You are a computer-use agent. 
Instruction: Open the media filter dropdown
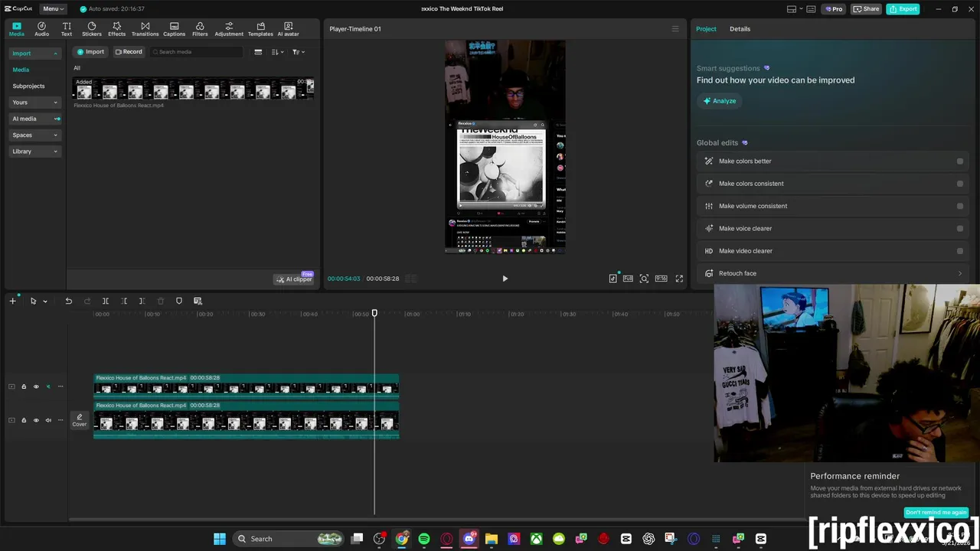tap(299, 52)
